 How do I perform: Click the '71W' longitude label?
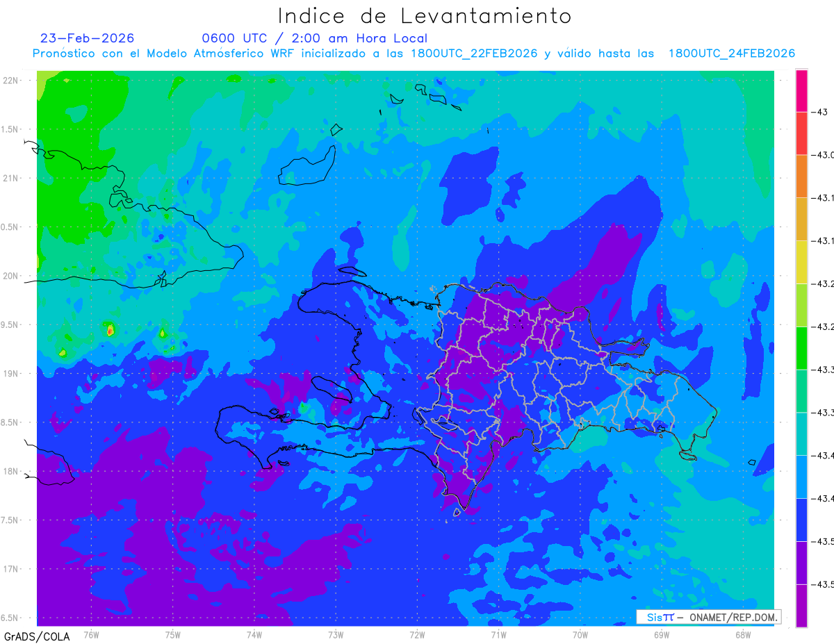tap(498, 635)
